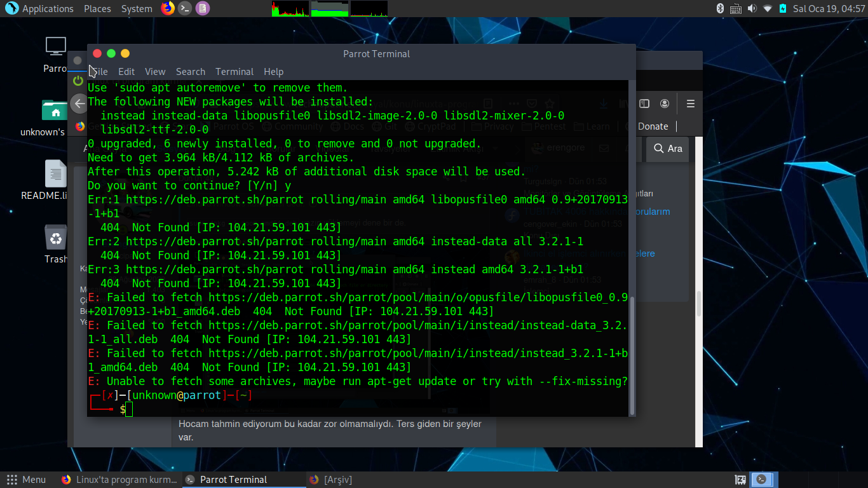Launch Firefox from the top panel
Viewport: 868px width, 488px height.
click(168, 8)
